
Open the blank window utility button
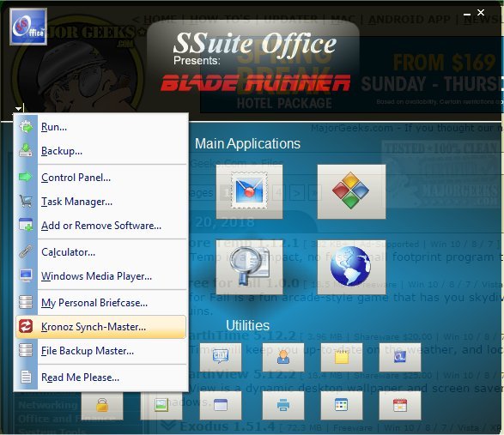tap(221, 406)
